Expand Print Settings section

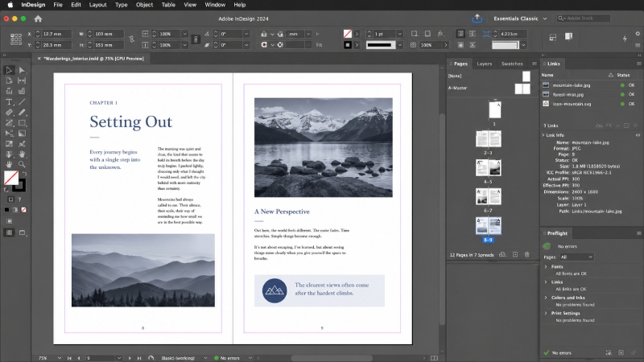[546, 313]
